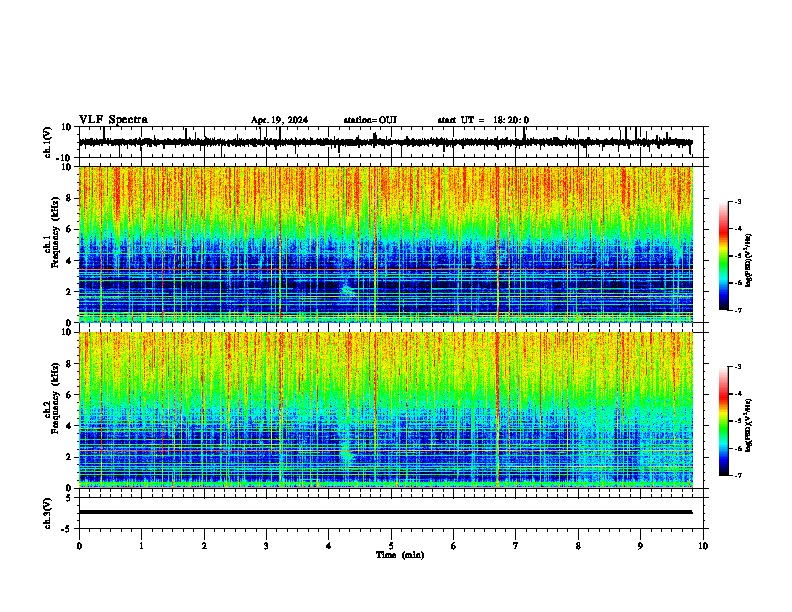Click the strong red sferic line in ch.1 near 6.7 min
Screen dimensions: 792x612
pos(498,244)
